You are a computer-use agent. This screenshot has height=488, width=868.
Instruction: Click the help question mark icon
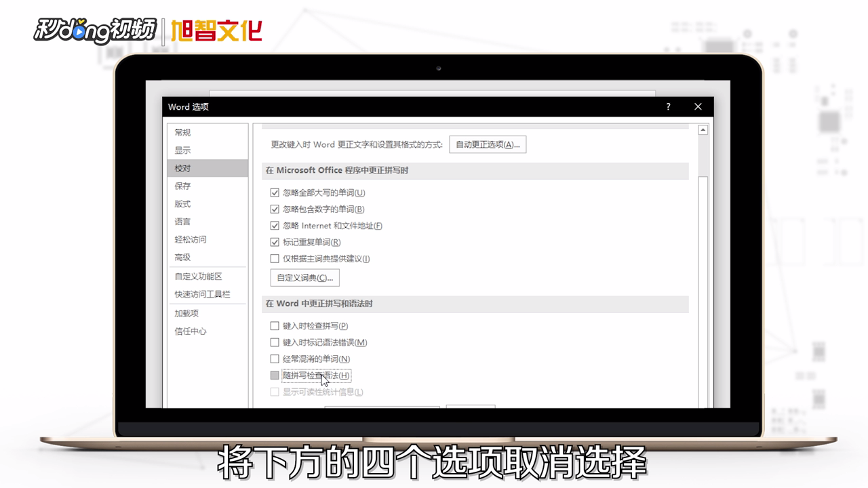click(668, 106)
